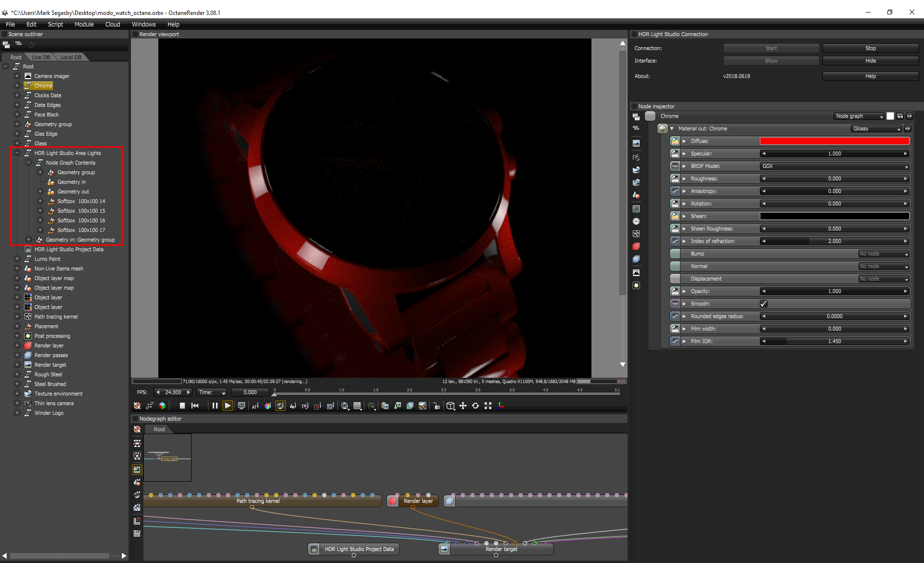The image size is (924, 563).
Task: Toggle the auto focus picker (AF) icon
Action: point(255,406)
